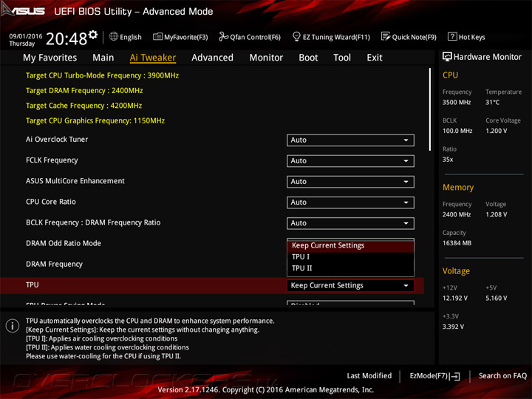This screenshot has height=399, width=532.
Task: Click Target CPU Turbo-Mode Frequency : 3900MHz
Action: (x=102, y=75)
